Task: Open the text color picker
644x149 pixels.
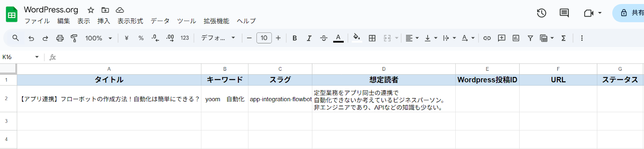Action: pos(339,38)
